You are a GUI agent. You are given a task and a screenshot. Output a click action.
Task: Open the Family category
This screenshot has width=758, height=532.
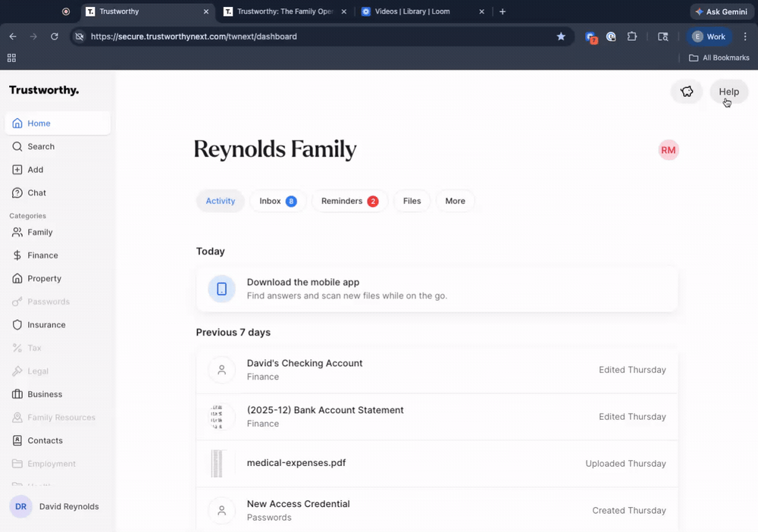pyautogui.click(x=39, y=232)
